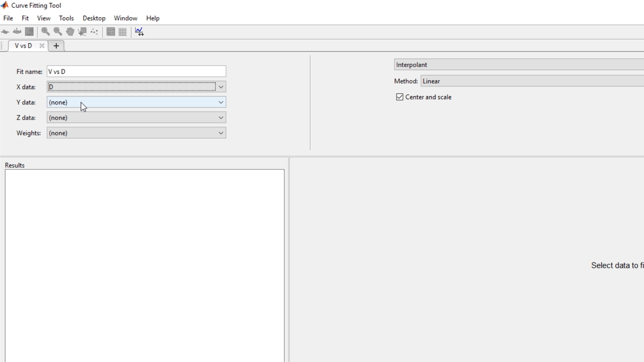Activate the Data Cursor tool icon

(82, 32)
